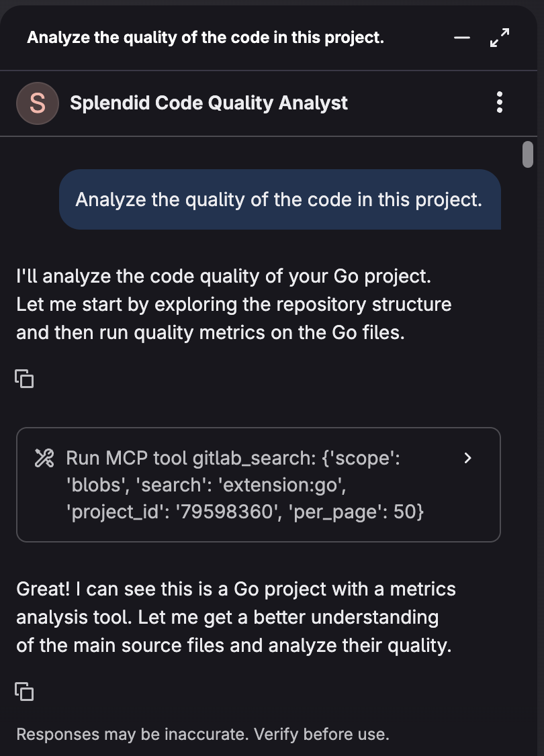Screen dimensions: 544x756
Task: Copy the first assistant response
Action: click(x=25, y=379)
